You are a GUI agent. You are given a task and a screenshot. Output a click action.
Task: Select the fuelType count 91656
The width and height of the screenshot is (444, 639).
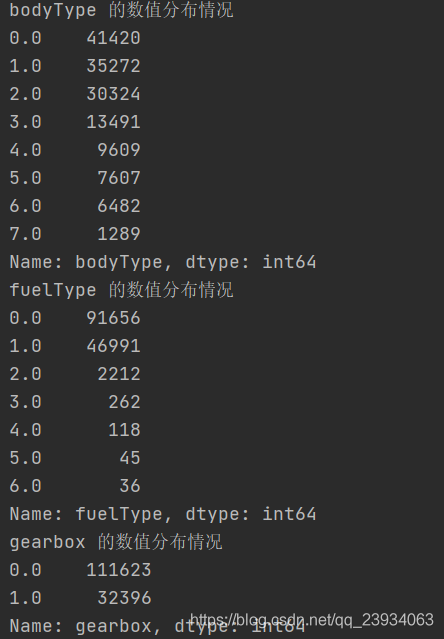(114, 318)
